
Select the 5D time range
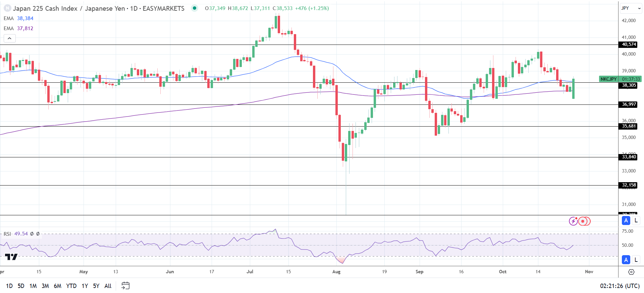coord(21,286)
